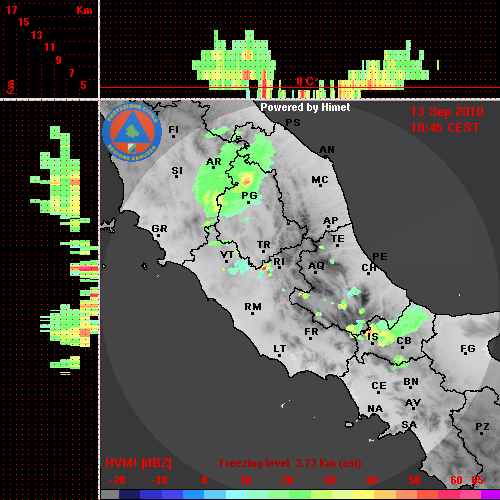This screenshot has height=500, width=500.
Task: Click the 'PE' city label
Action: click(380, 257)
